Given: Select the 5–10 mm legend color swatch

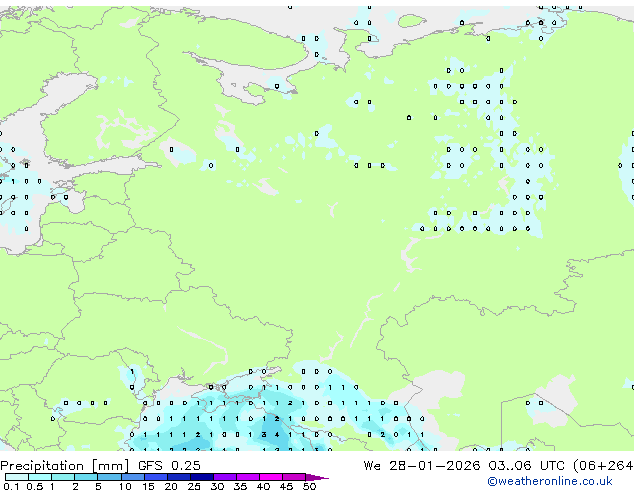Looking at the screenshot, I should pos(110,477).
